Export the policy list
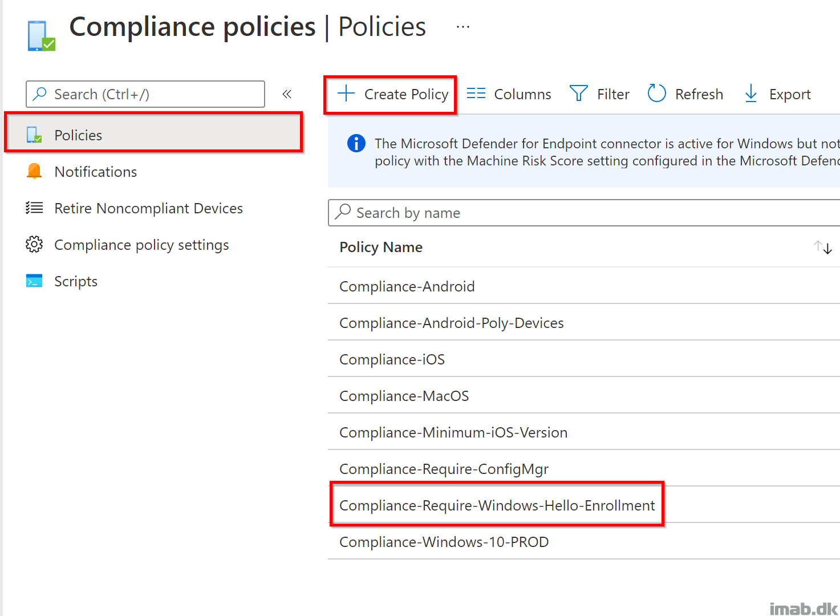This screenshot has width=840, height=616. 778,94
